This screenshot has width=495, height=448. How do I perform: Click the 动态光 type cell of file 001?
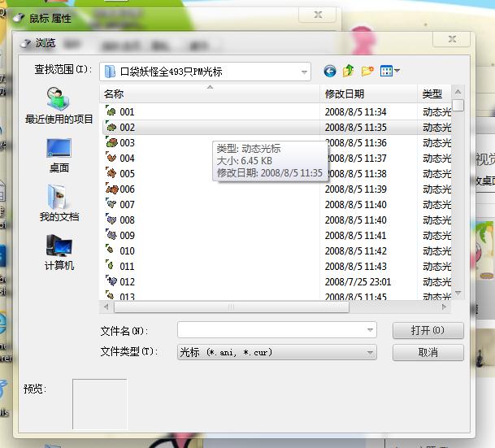pos(437,112)
